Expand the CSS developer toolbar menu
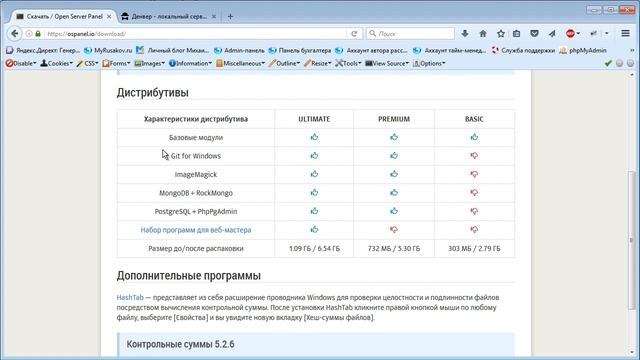640x360 pixels. 87,63
